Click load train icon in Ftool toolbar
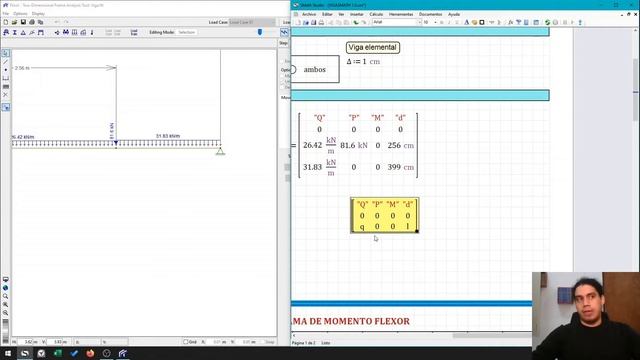The width and height of the screenshot is (640, 360). pyautogui.click(x=134, y=32)
